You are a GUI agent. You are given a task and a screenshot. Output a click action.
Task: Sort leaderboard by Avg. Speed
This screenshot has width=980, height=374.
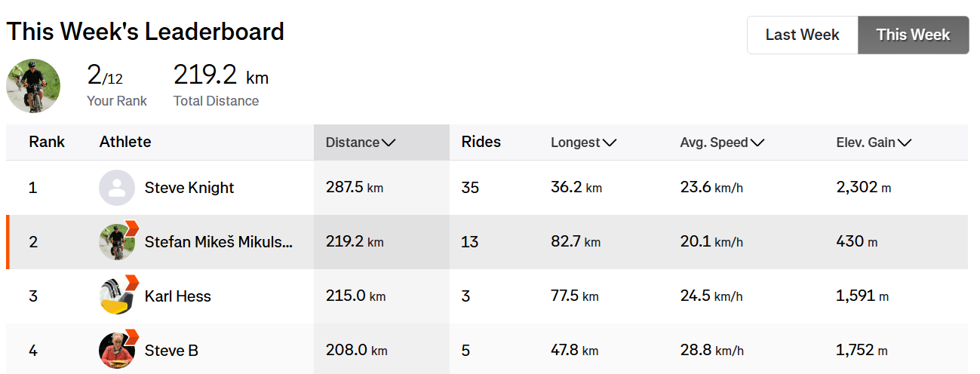pos(722,143)
